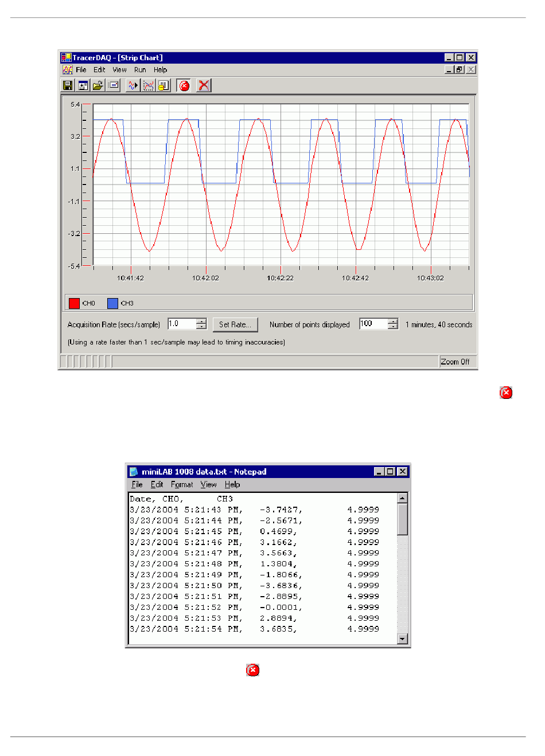Click the 5.4 top Y-axis label
Screen dimensions: 545x756
(75, 105)
